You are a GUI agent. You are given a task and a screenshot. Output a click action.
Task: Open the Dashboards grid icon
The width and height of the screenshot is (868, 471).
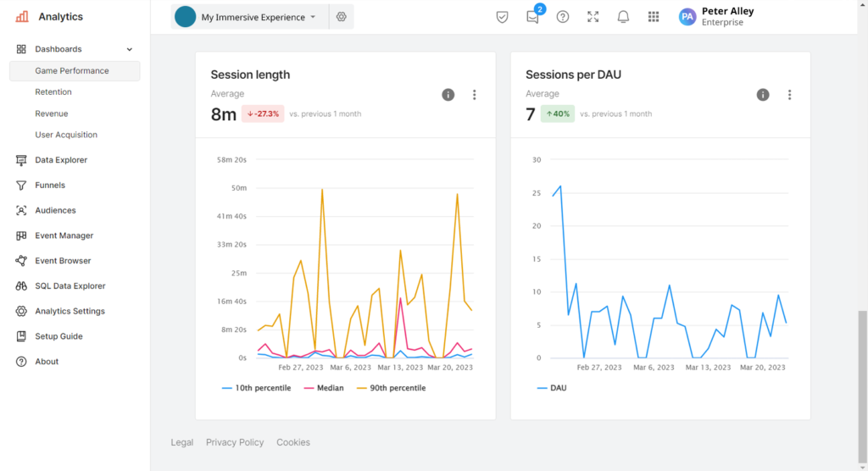click(x=21, y=49)
